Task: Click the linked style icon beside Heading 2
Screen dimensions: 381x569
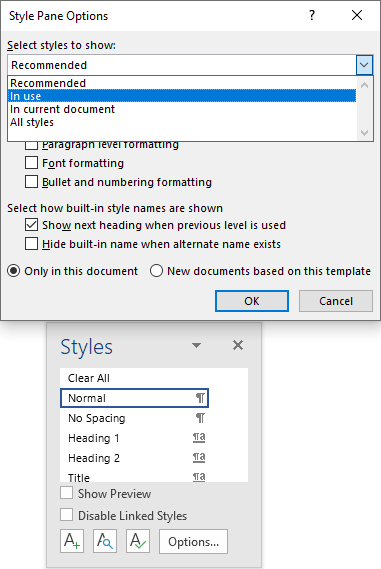Action: click(x=199, y=458)
